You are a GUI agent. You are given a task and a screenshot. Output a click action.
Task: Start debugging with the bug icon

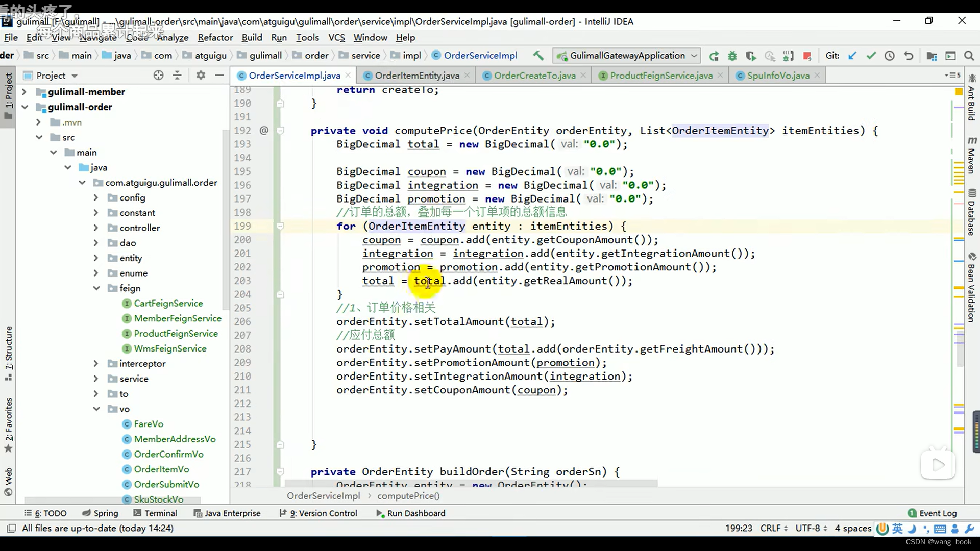coord(732,56)
